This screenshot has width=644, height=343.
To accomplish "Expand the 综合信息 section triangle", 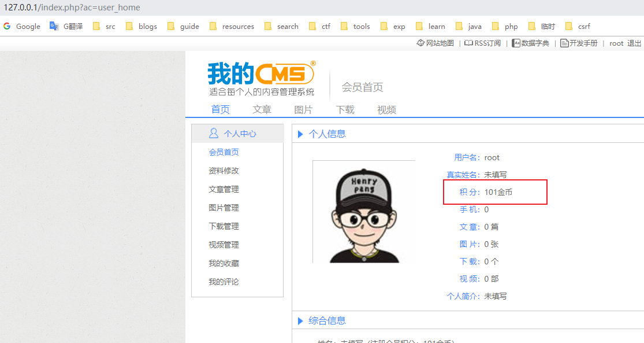I will tap(300, 321).
